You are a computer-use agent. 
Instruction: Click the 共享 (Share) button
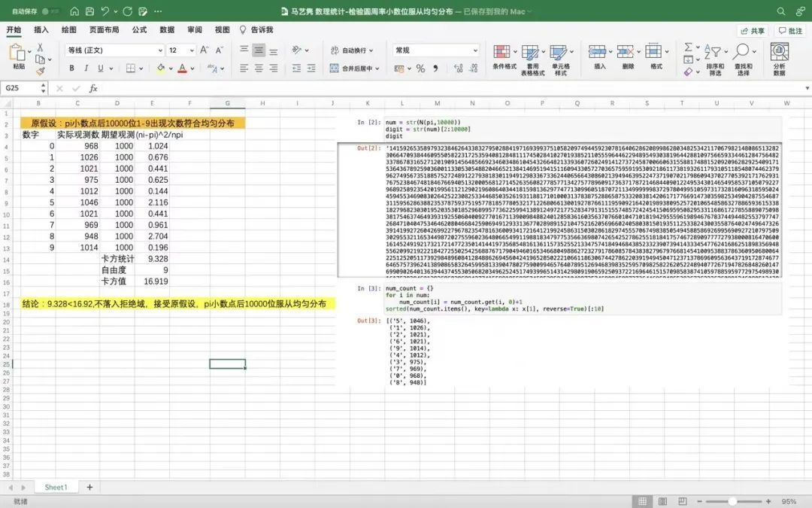pyautogui.click(x=752, y=31)
